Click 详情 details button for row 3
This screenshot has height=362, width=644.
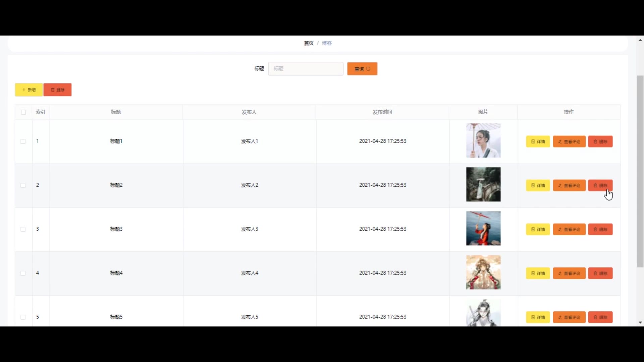pos(538,229)
